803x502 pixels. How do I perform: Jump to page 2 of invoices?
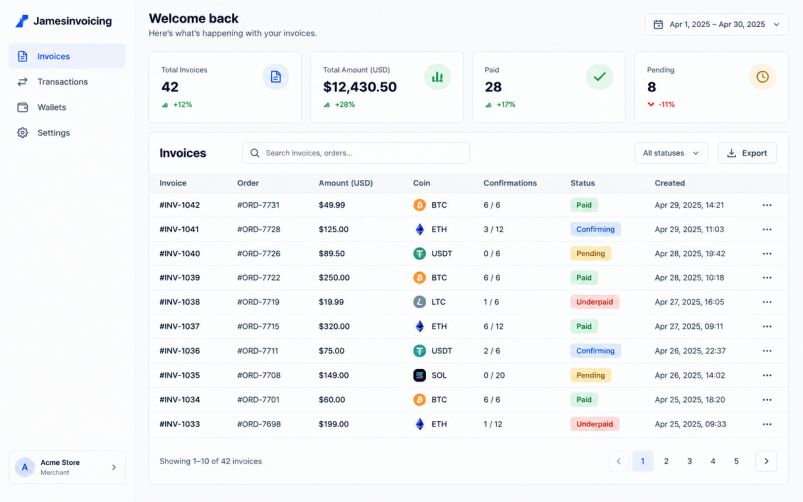point(666,462)
